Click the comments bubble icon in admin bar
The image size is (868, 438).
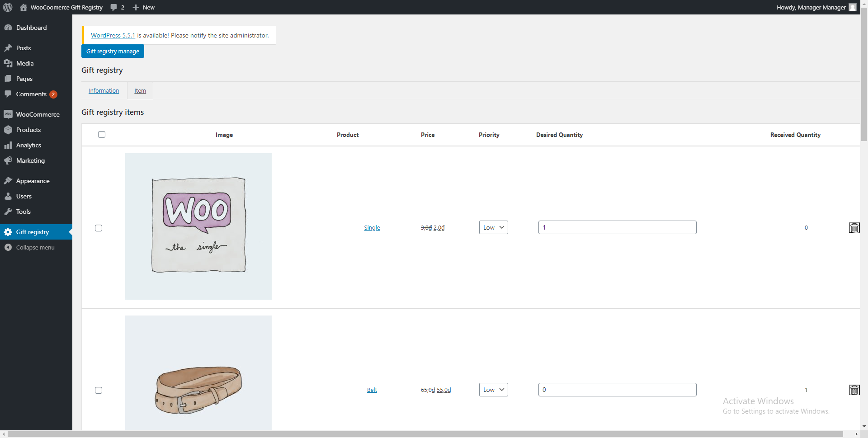[x=114, y=7]
